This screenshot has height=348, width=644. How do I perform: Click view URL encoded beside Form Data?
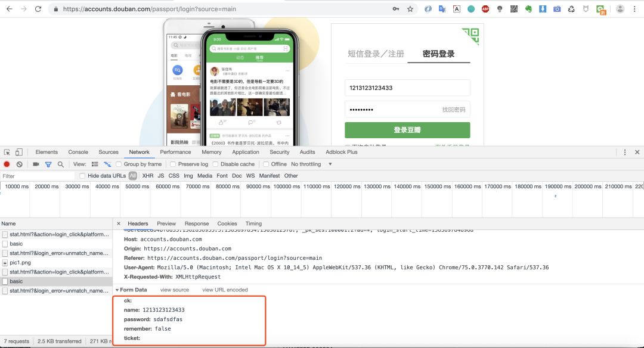225,290
